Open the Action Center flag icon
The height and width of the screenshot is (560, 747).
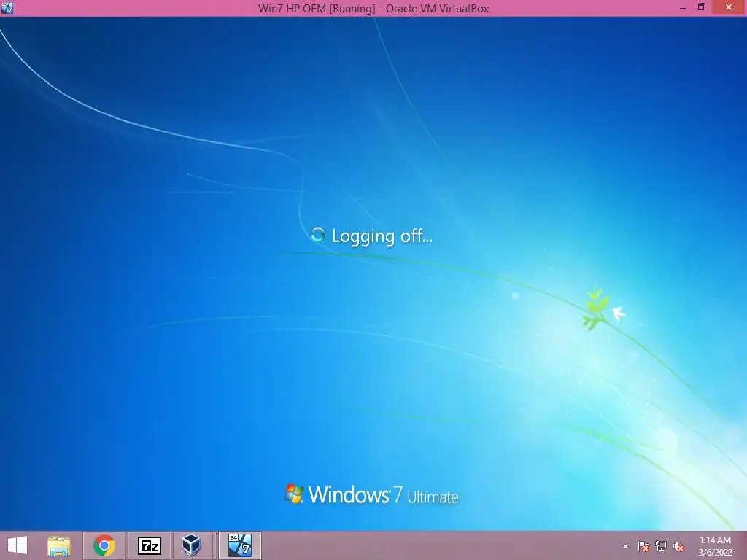tap(643, 546)
